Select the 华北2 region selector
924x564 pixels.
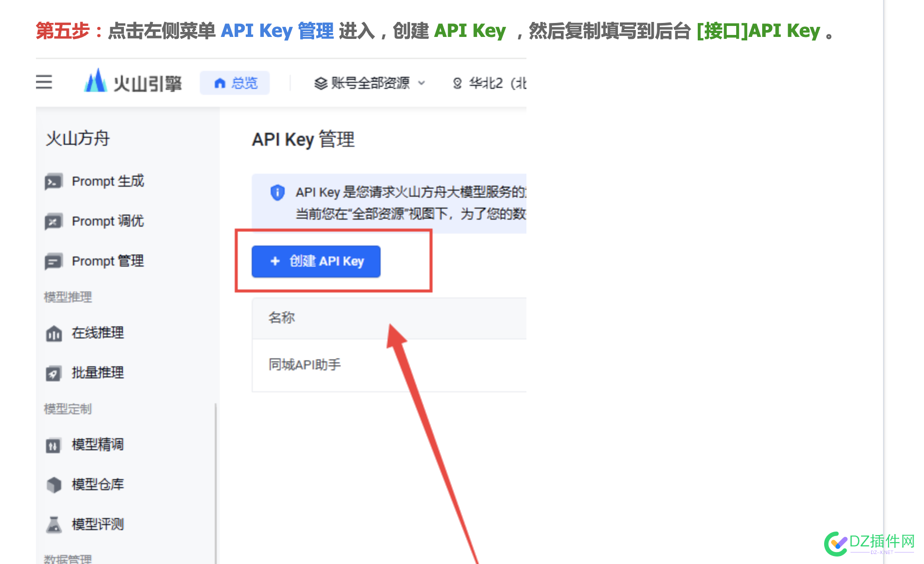(489, 83)
